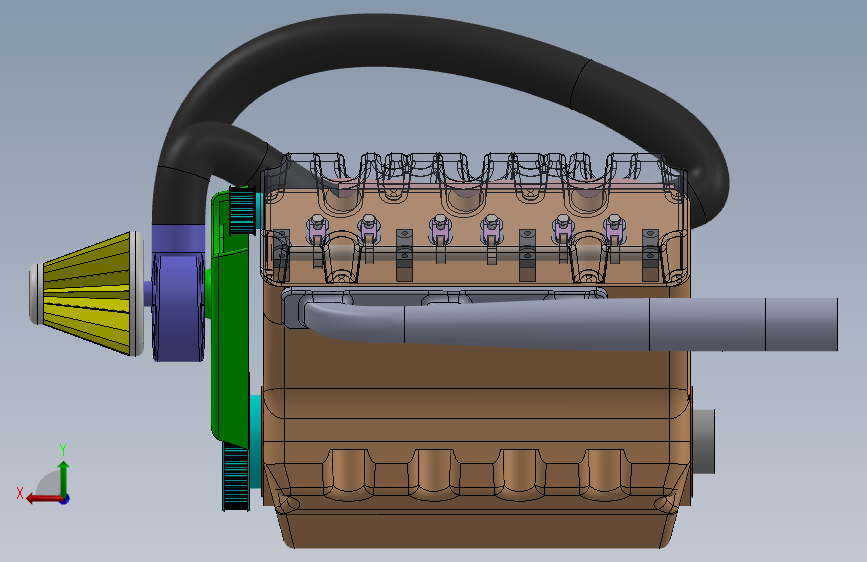
Task: Click the green Y axis arrow
Action: tap(64, 478)
